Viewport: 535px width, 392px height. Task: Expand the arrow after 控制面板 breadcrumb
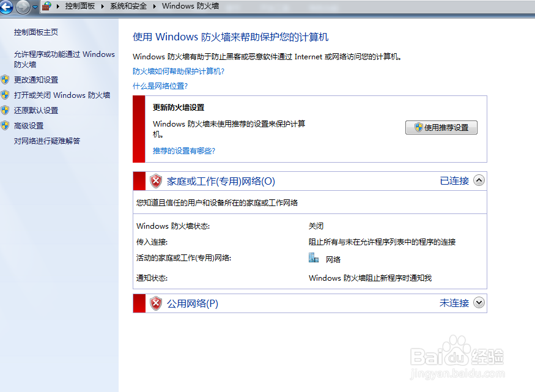click(x=102, y=6)
